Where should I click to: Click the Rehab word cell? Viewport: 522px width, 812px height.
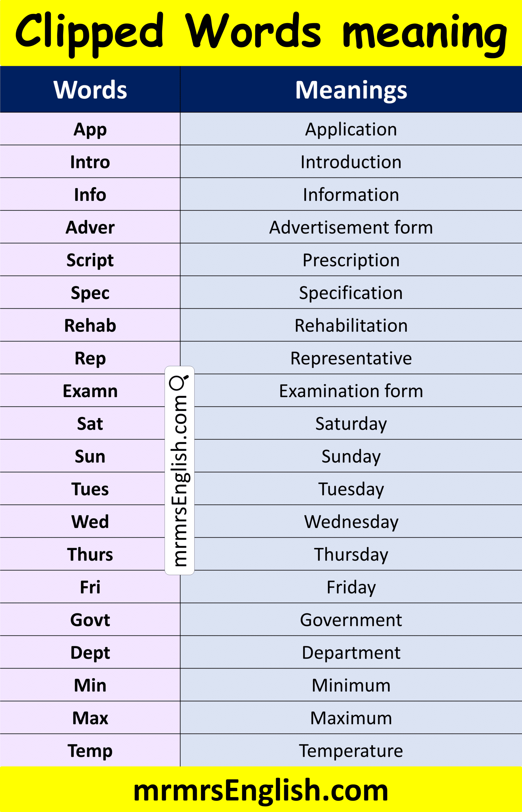(90, 325)
